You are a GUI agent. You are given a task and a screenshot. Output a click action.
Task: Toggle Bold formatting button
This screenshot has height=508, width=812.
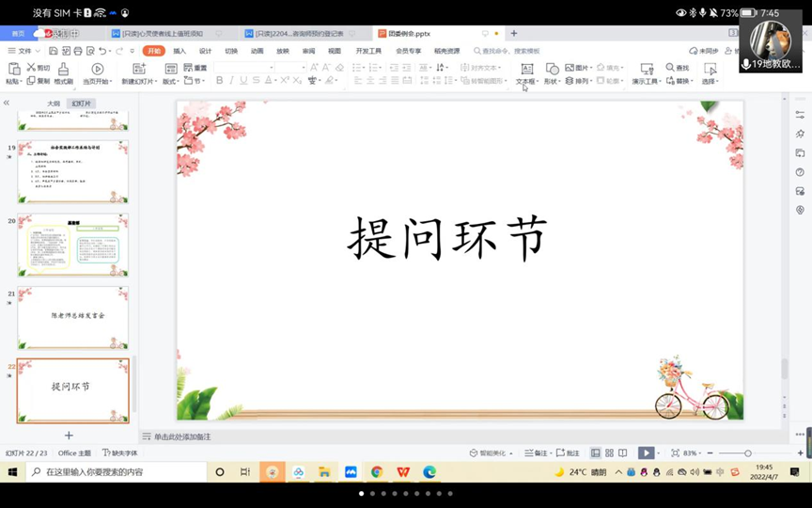click(220, 81)
